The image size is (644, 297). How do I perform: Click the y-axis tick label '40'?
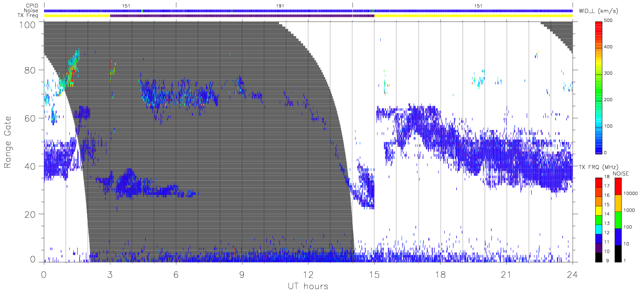click(x=31, y=166)
